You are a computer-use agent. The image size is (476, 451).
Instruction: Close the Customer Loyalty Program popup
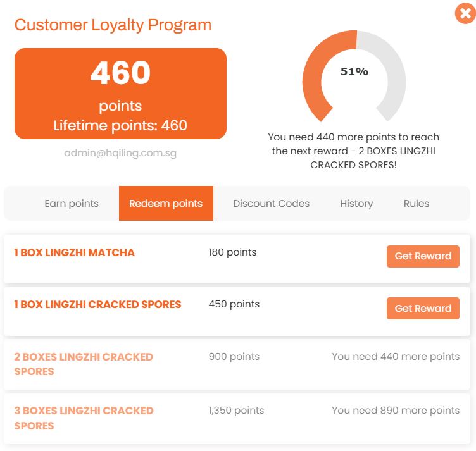click(x=465, y=13)
